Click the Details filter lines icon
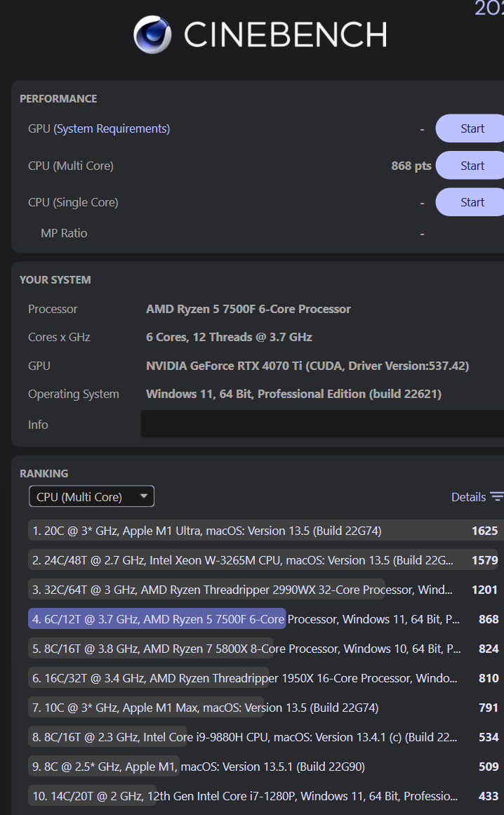 (x=497, y=497)
